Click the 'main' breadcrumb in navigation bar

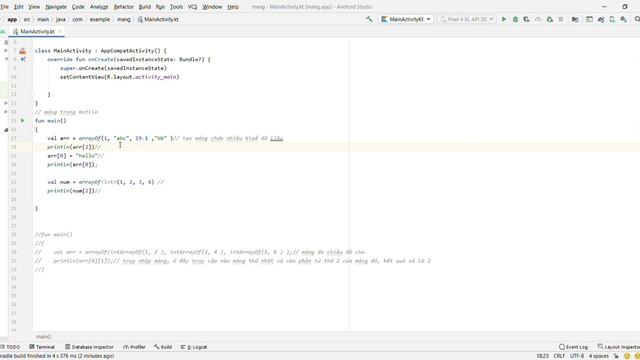43,19
